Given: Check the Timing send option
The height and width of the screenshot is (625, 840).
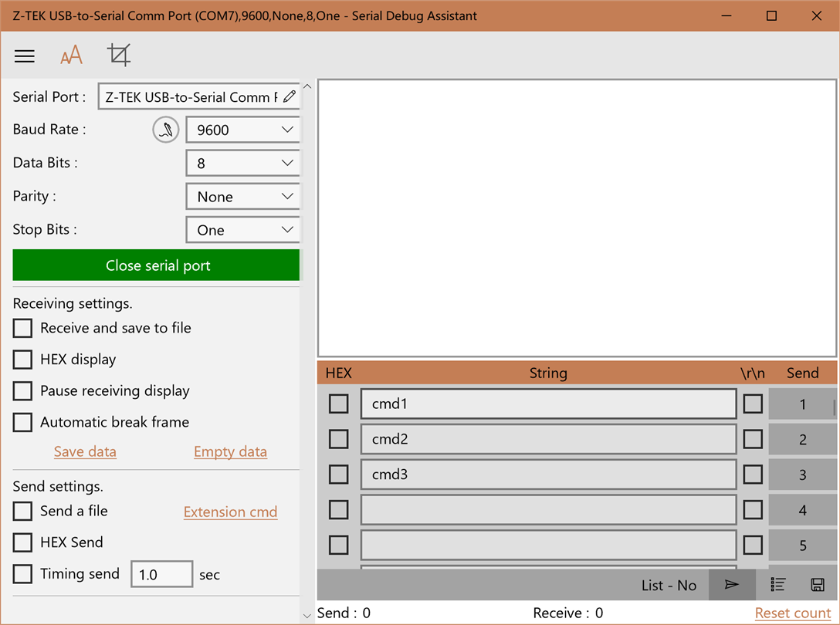Looking at the screenshot, I should point(22,573).
